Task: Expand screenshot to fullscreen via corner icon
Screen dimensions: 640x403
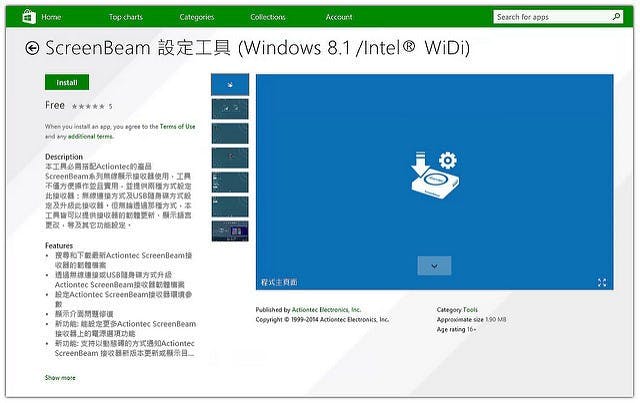Action: (602, 283)
